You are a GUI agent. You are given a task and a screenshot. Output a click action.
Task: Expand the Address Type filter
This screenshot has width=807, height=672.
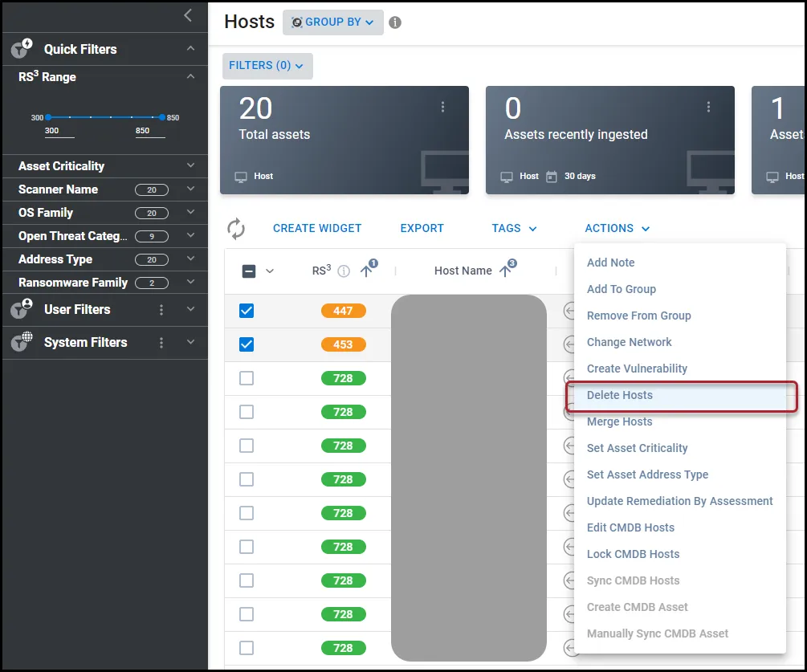[x=190, y=259]
